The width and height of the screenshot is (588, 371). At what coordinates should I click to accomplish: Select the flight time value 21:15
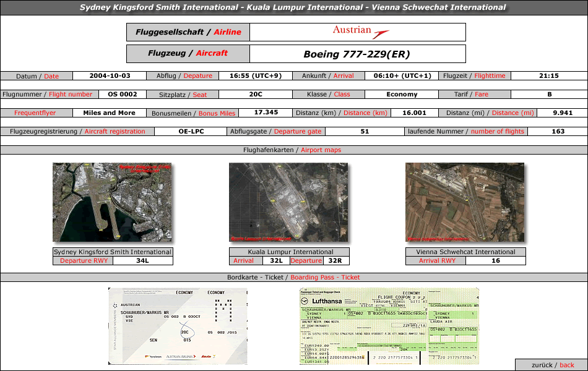(x=548, y=75)
